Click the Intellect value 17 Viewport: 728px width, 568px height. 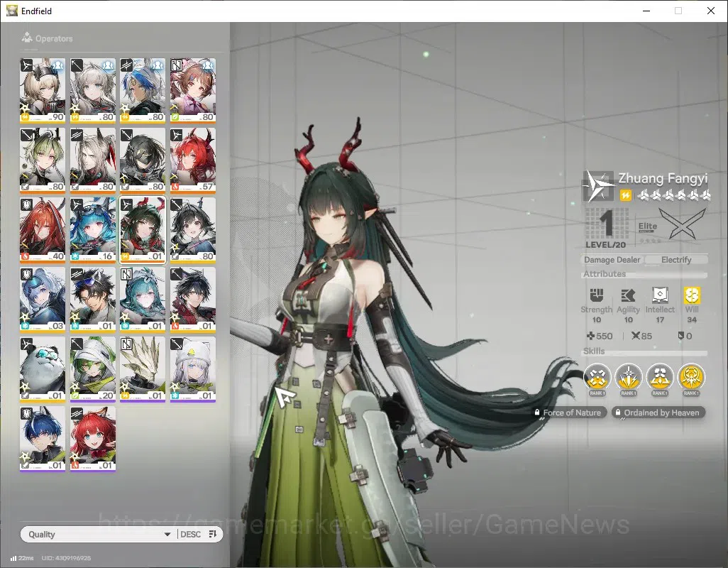click(x=660, y=319)
